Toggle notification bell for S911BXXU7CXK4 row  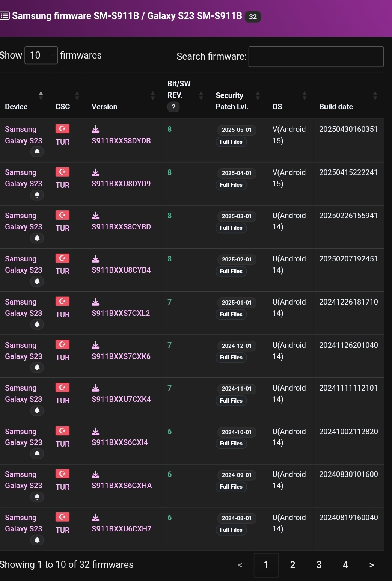pyautogui.click(x=37, y=410)
